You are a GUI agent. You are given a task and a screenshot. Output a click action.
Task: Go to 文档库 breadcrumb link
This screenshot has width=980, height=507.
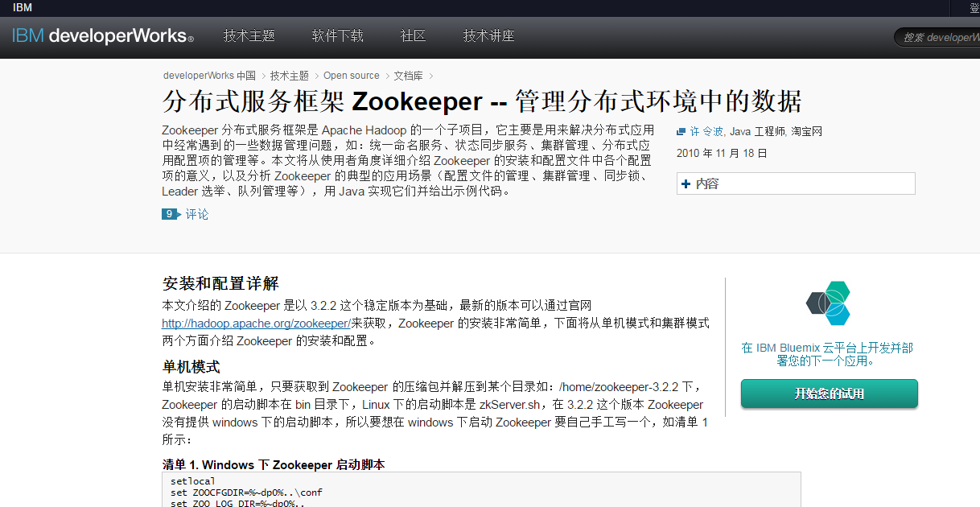coord(408,76)
